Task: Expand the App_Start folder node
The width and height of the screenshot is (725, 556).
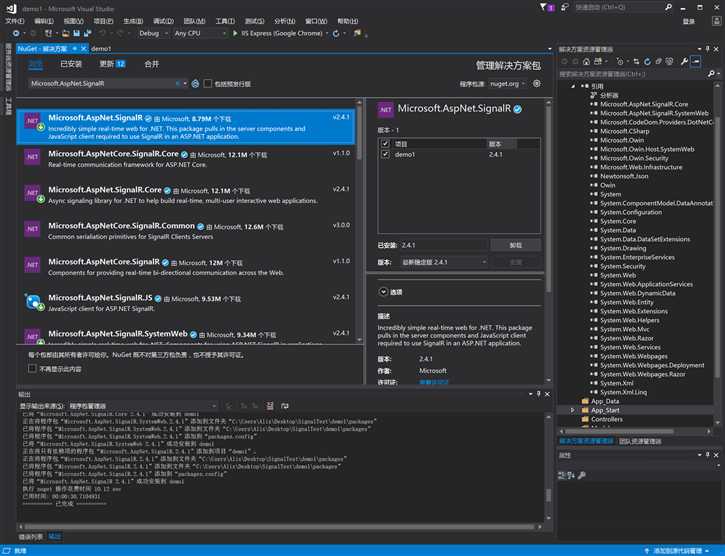Action: pyautogui.click(x=572, y=410)
